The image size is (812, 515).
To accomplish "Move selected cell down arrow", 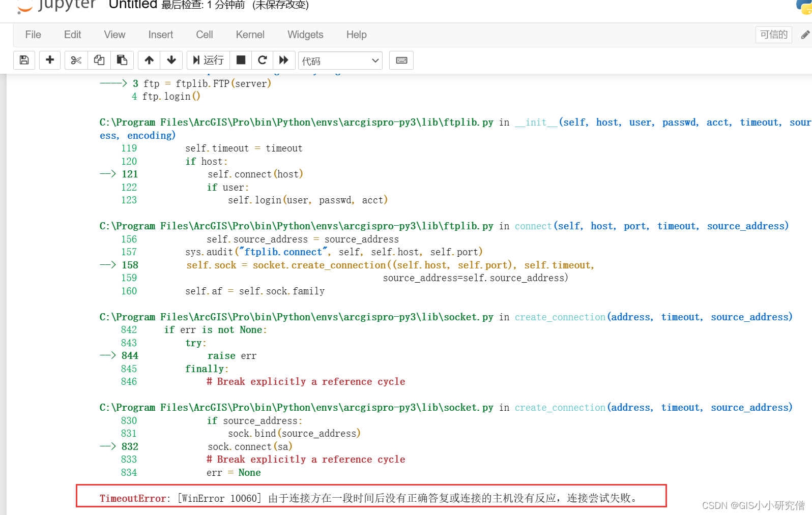I will [171, 60].
